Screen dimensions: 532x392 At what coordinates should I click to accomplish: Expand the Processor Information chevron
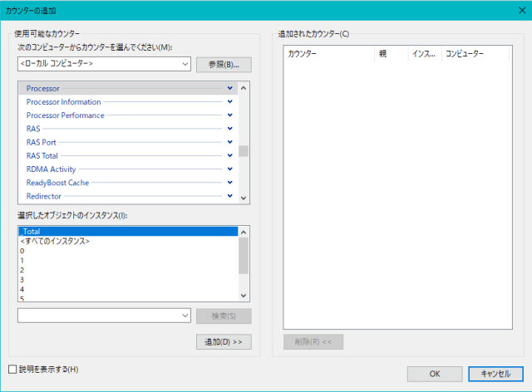[229, 102]
